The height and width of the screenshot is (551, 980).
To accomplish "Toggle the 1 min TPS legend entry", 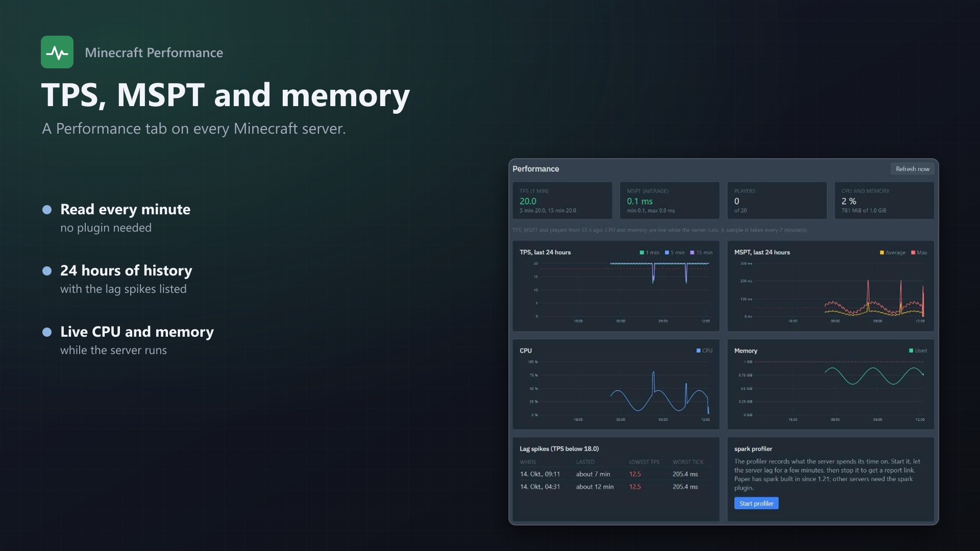I will pyautogui.click(x=649, y=253).
